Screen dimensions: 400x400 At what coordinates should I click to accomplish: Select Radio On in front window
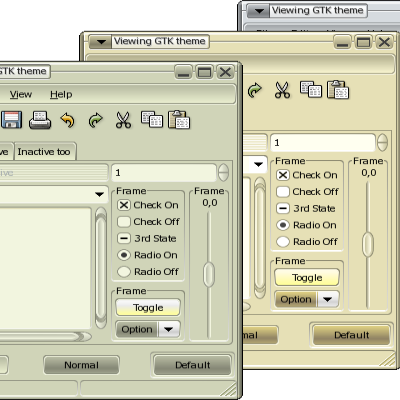click(124, 255)
